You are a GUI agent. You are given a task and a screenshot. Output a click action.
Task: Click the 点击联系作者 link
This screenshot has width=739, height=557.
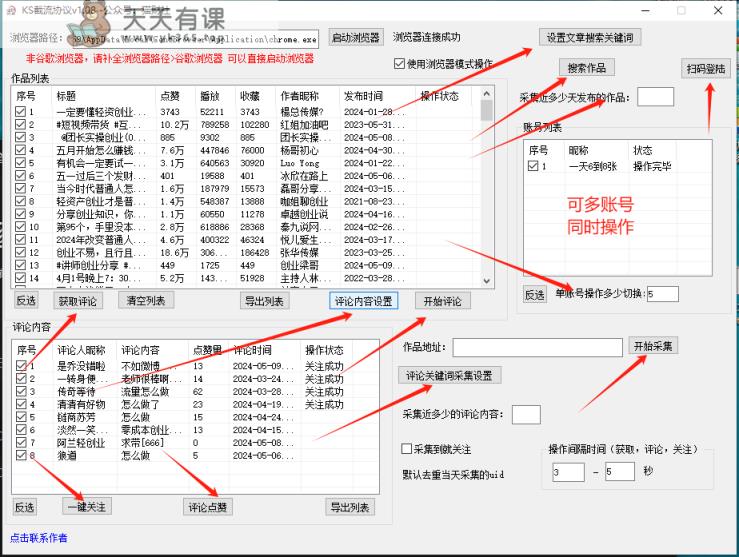pos(39,539)
